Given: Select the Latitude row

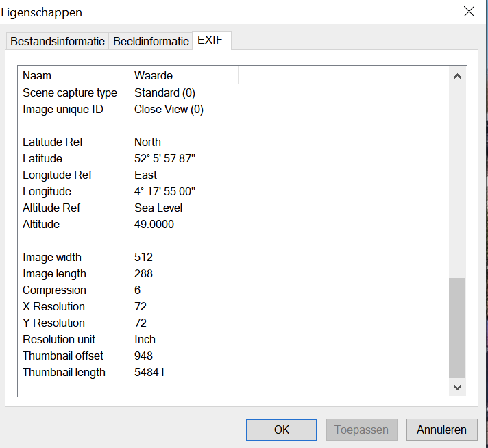Looking at the screenshot, I should tap(41, 158).
